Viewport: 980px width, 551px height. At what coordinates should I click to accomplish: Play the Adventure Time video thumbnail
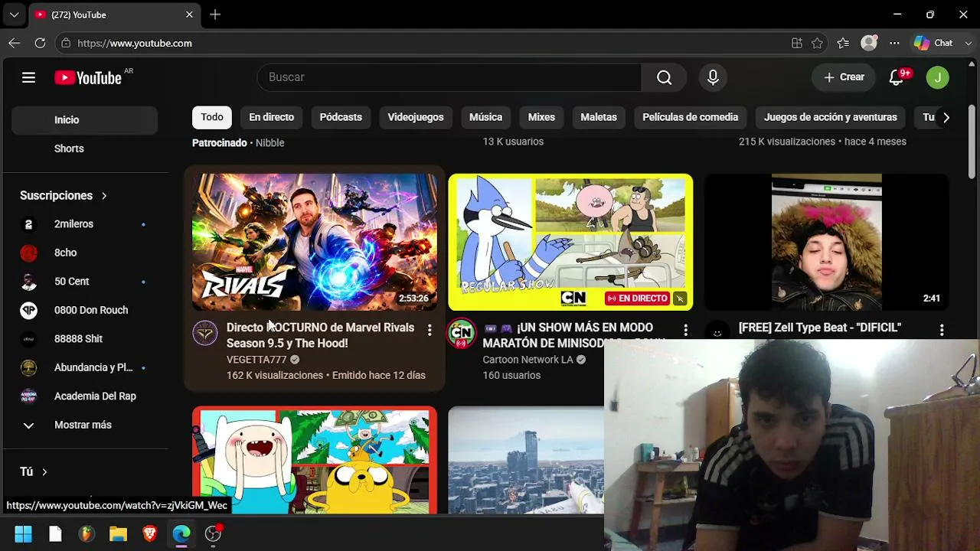[x=315, y=460]
